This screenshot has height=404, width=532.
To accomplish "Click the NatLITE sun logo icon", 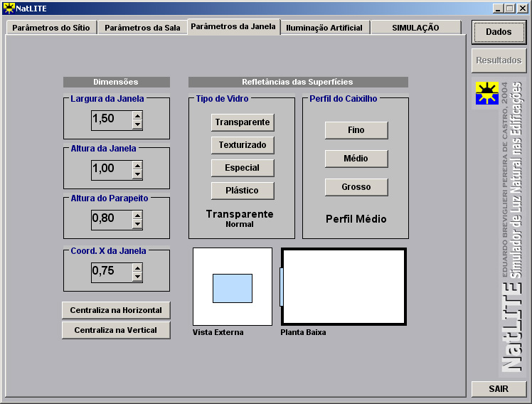I will [x=487, y=93].
